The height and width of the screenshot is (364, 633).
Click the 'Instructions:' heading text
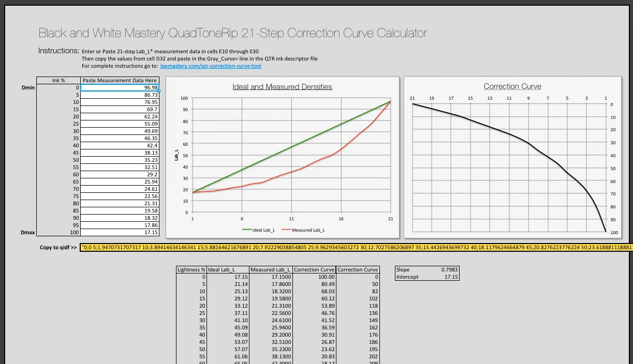click(x=59, y=51)
